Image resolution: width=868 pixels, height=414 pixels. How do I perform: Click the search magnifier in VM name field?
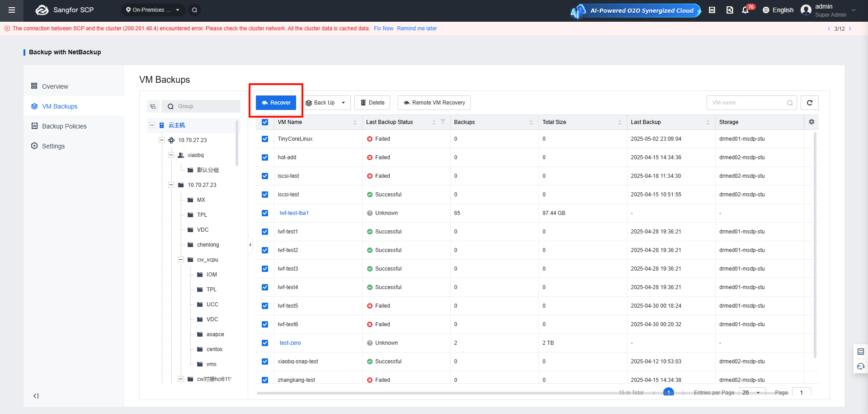(790, 103)
